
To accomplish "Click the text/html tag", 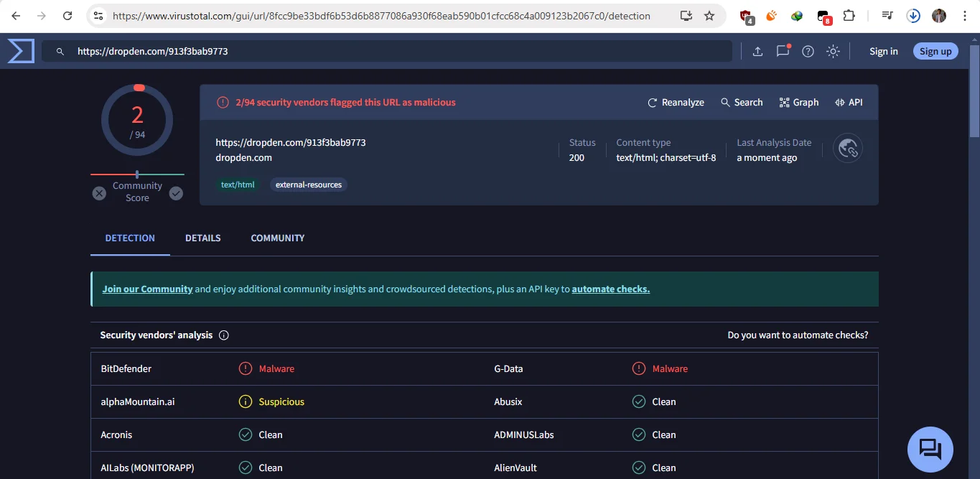I will [x=238, y=185].
